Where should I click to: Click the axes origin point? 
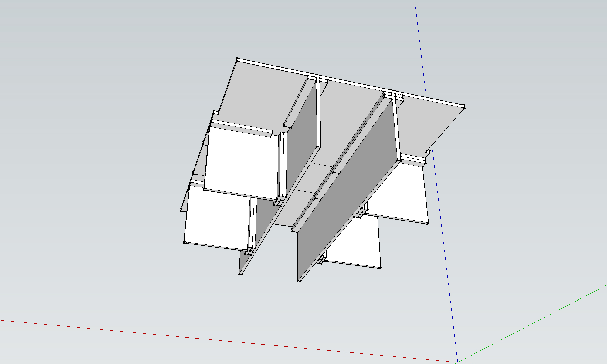(x=457, y=362)
